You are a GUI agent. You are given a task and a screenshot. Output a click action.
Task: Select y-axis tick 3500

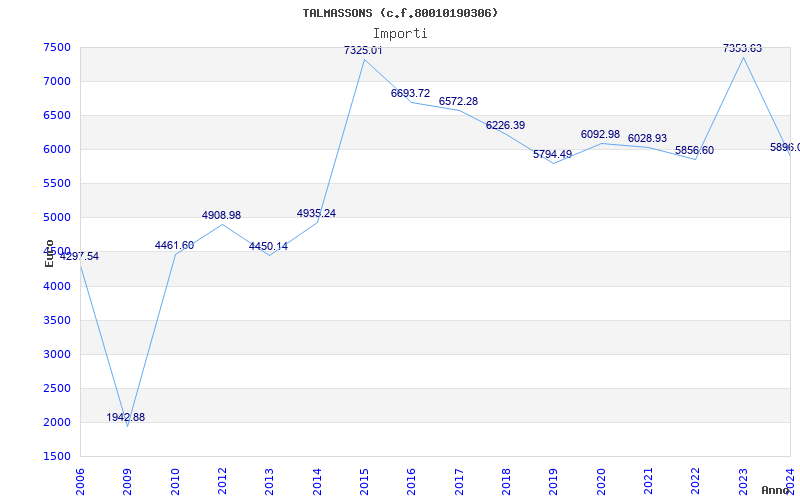(x=57, y=320)
